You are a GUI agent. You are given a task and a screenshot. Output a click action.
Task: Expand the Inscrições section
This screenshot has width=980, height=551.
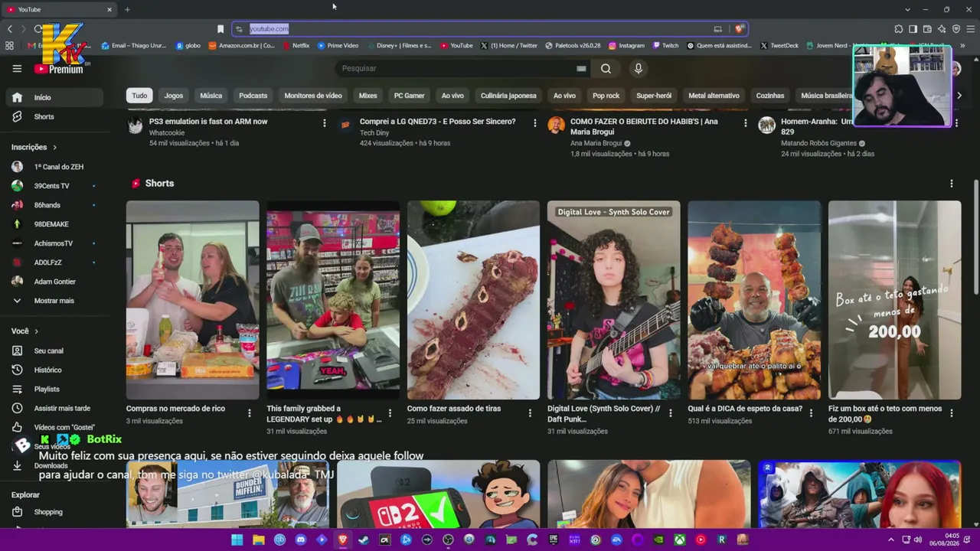(x=34, y=147)
